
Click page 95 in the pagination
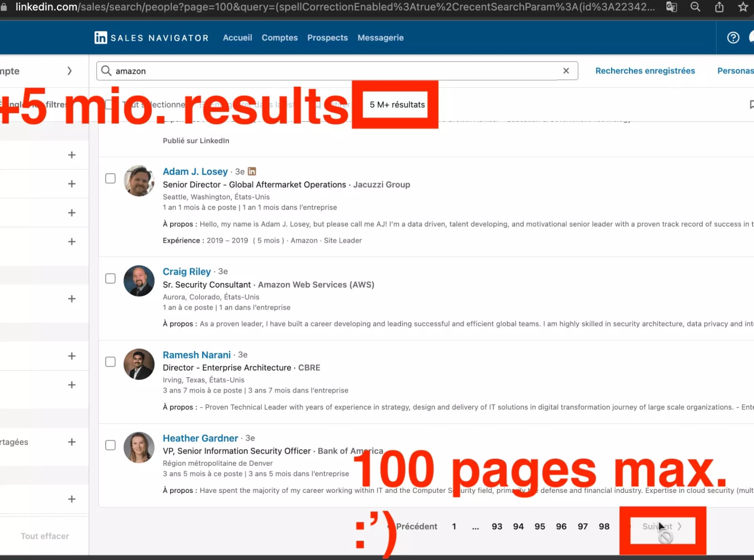pyautogui.click(x=540, y=526)
